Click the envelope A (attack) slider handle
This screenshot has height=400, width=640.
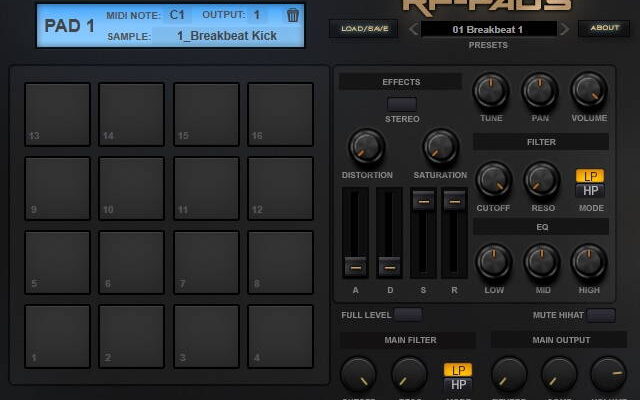(355, 266)
